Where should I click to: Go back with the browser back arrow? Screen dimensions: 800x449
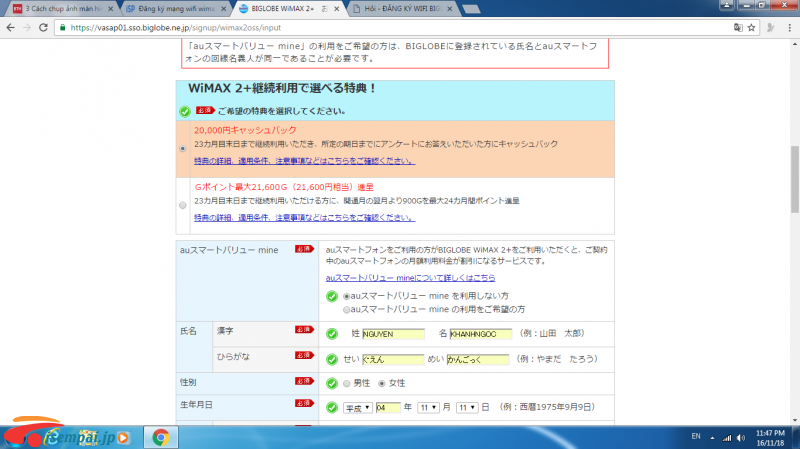[x=11, y=28]
